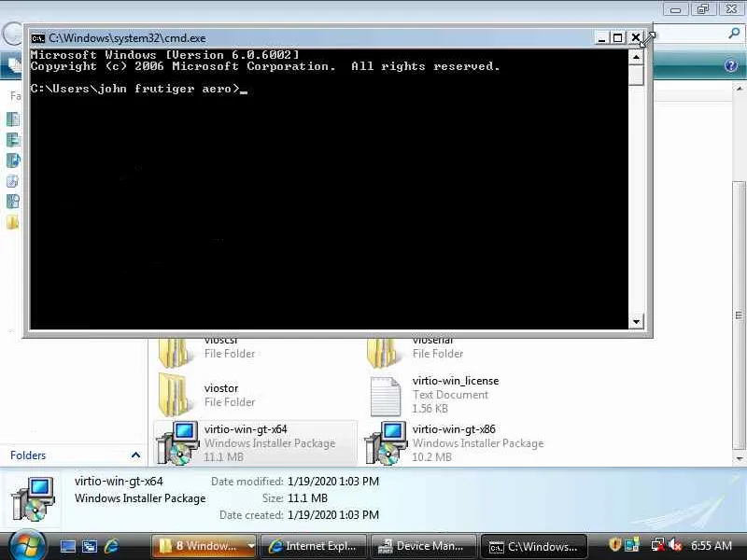The image size is (747, 560).
Task: Click the cmd.exe title bar text
Action: 127,38
